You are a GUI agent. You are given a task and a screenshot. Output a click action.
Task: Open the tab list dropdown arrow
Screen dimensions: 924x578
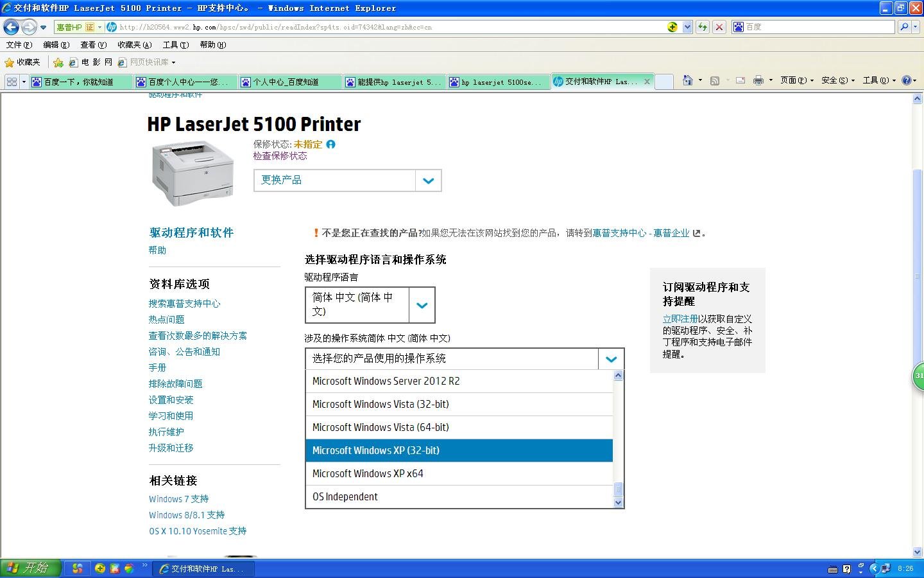tap(24, 82)
